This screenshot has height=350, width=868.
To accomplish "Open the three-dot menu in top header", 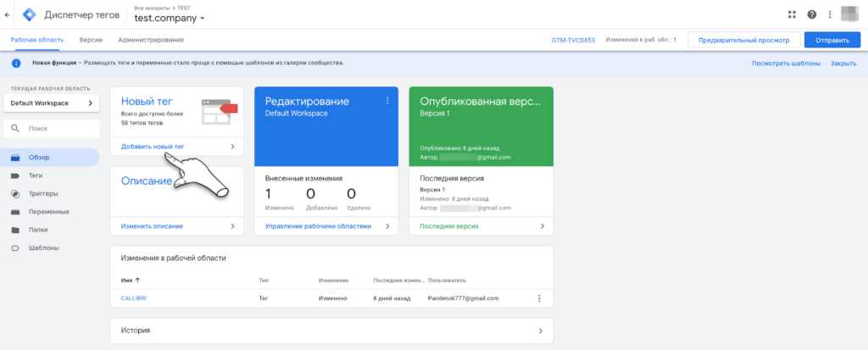I will pyautogui.click(x=829, y=14).
